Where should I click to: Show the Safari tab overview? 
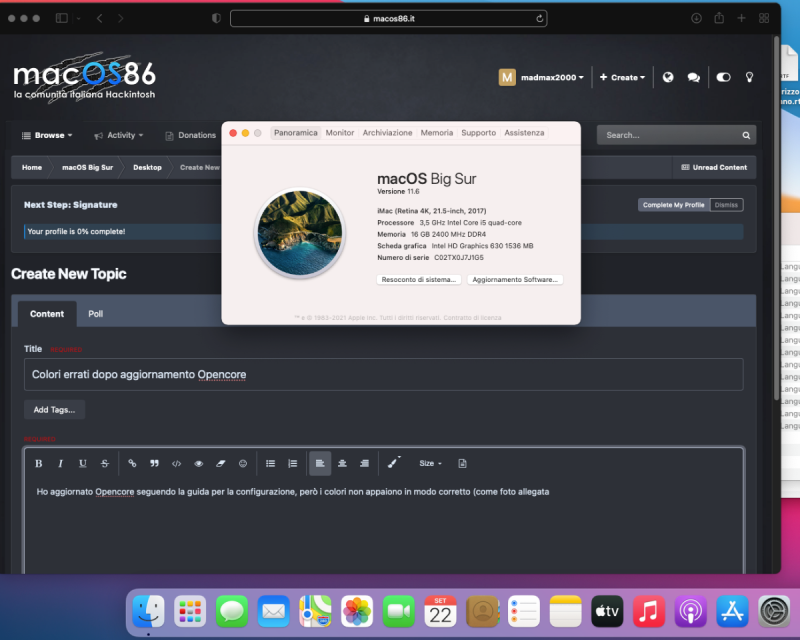764,18
